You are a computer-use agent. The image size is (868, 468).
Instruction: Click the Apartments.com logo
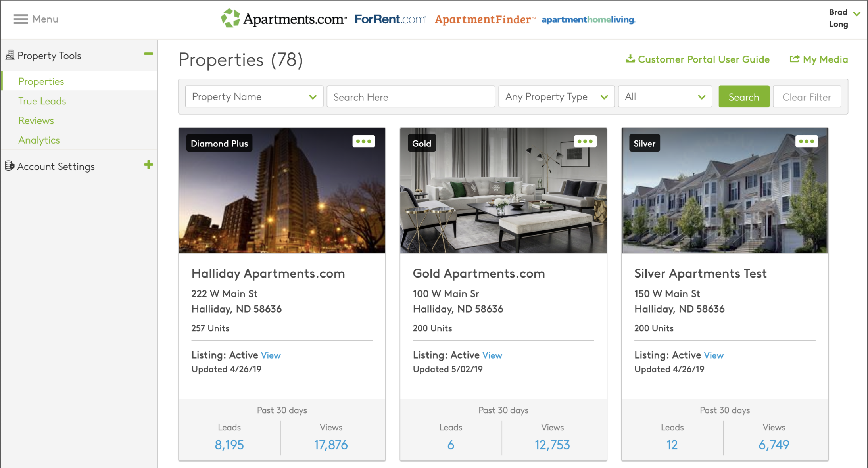[x=283, y=19]
